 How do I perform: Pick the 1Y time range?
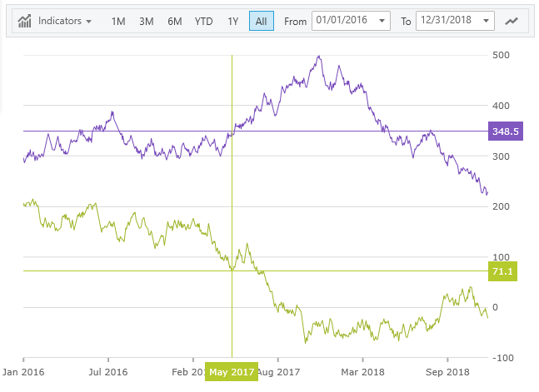pyautogui.click(x=232, y=21)
